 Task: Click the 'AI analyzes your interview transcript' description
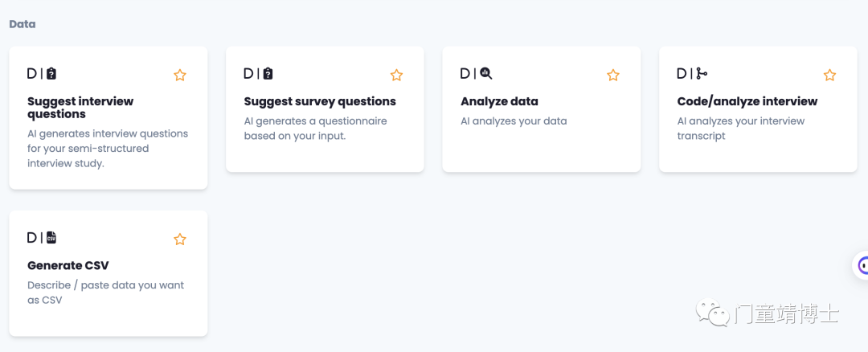click(x=741, y=129)
